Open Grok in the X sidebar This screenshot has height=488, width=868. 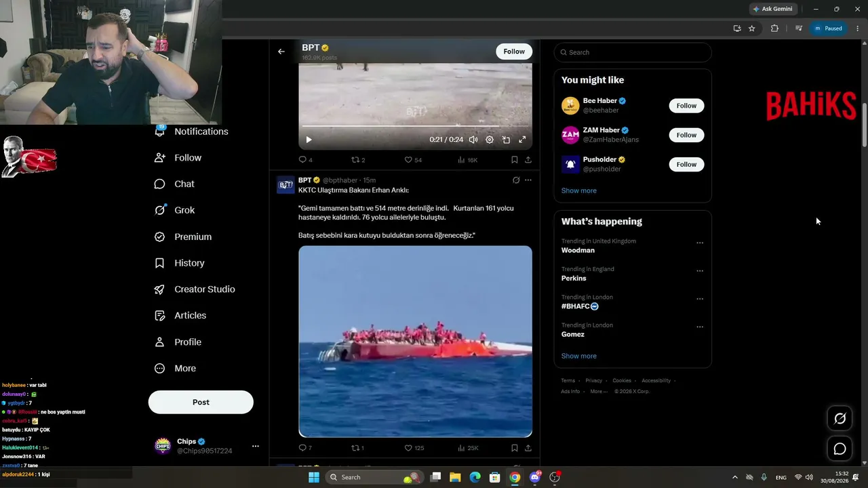(x=175, y=210)
